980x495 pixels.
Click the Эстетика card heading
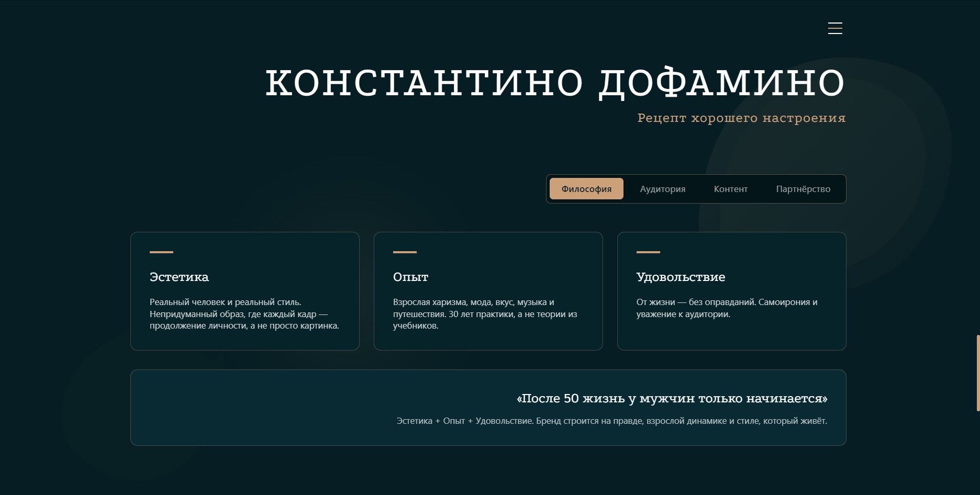point(179,277)
